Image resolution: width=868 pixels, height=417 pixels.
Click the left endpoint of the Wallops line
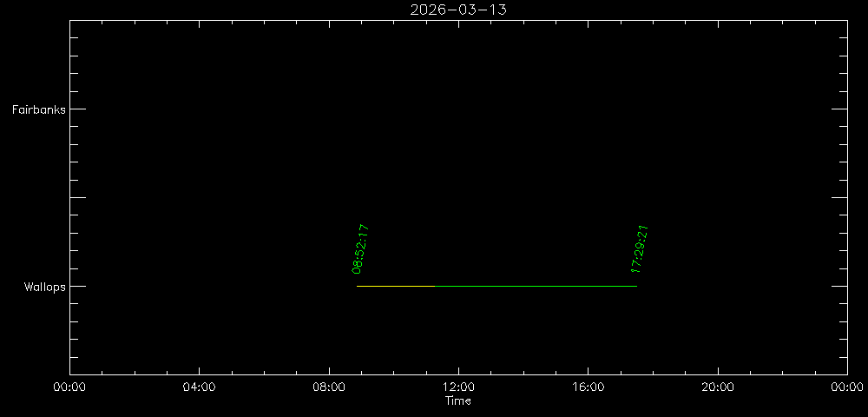click(358, 286)
